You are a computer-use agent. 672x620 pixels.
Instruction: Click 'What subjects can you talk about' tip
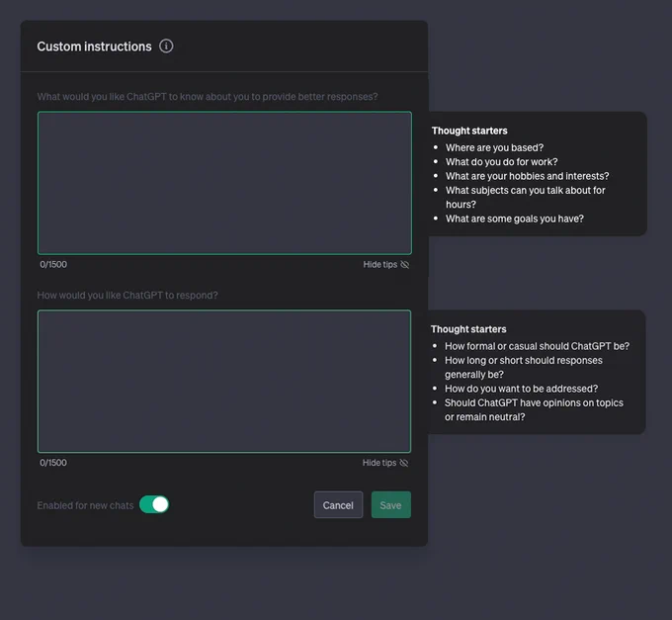coord(525,197)
